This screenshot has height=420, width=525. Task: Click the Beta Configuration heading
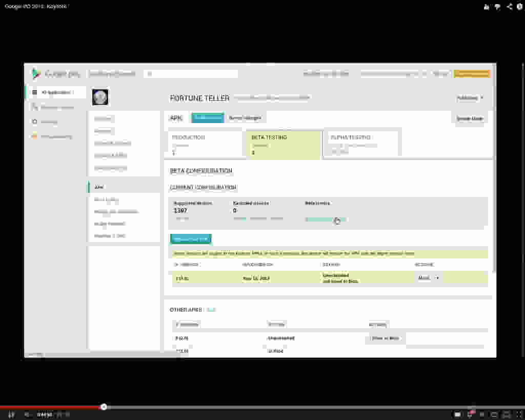tap(201, 170)
